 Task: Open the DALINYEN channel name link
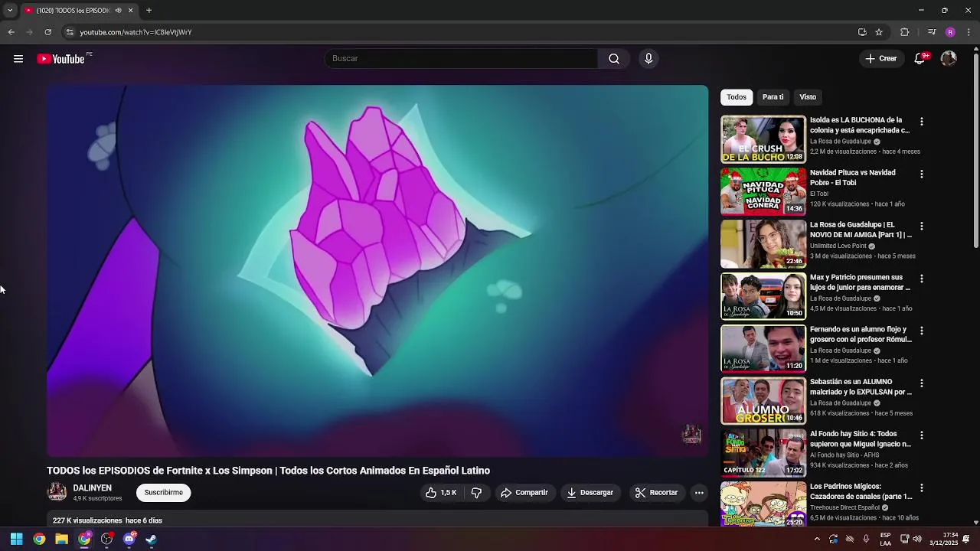[92, 488]
